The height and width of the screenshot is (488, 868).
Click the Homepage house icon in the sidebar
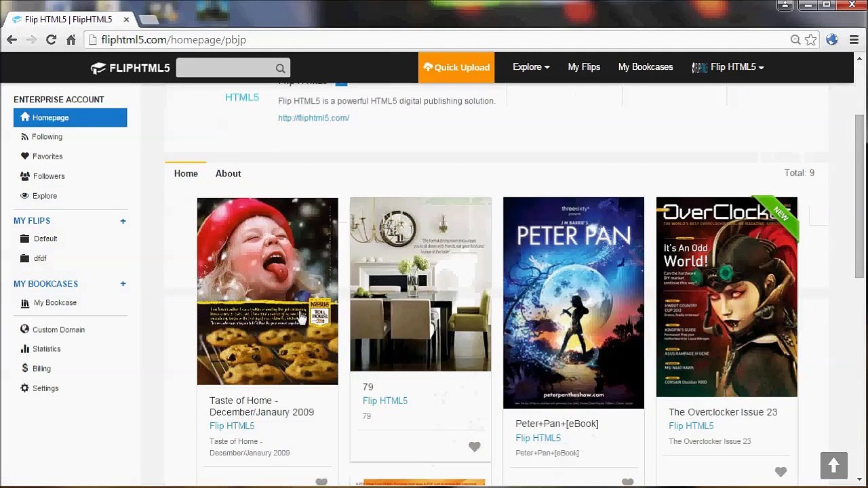[25, 117]
